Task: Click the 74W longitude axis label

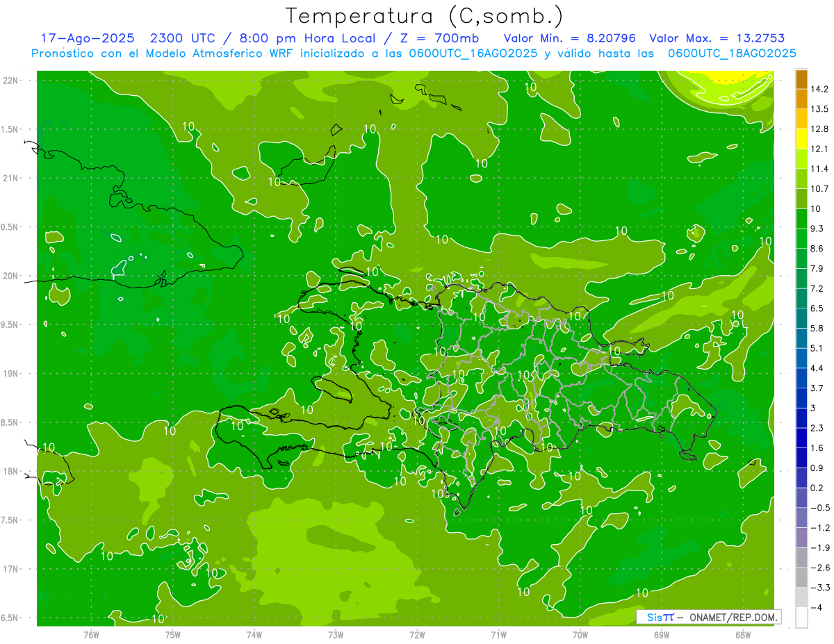Action: click(254, 634)
